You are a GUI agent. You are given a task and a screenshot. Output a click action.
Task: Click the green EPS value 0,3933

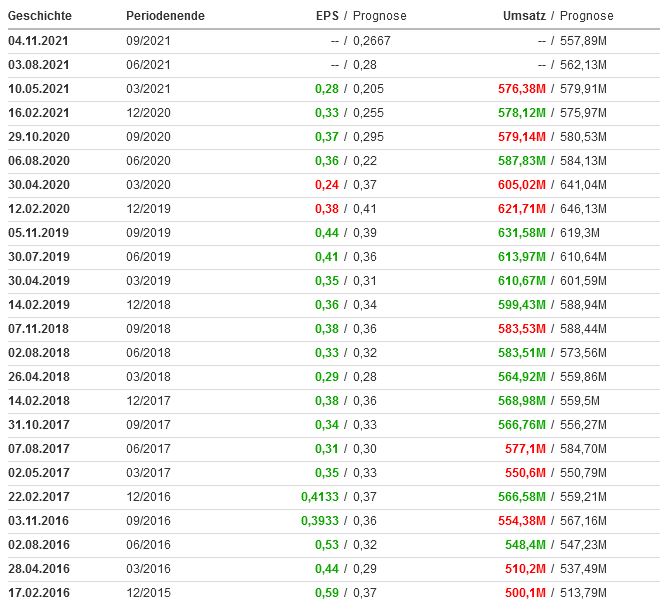[320, 520]
